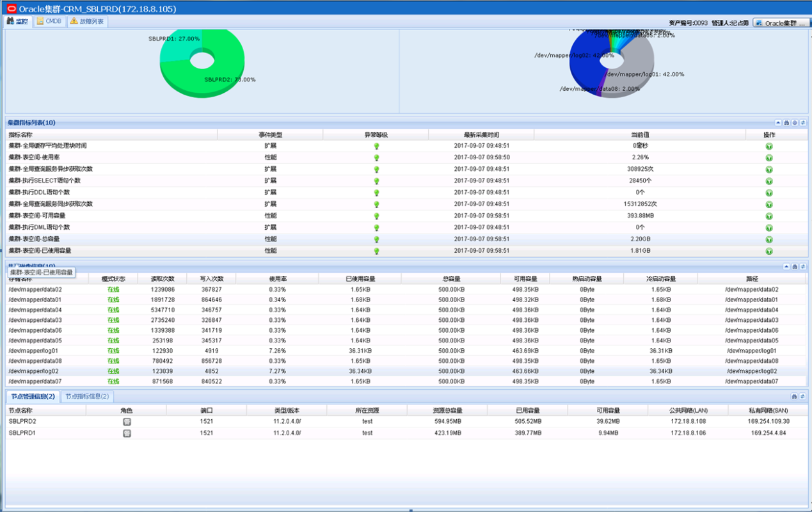Screen dimensions: 812x512
Task: Click the Oracle集群 button at top right
Action: (780, 22)
